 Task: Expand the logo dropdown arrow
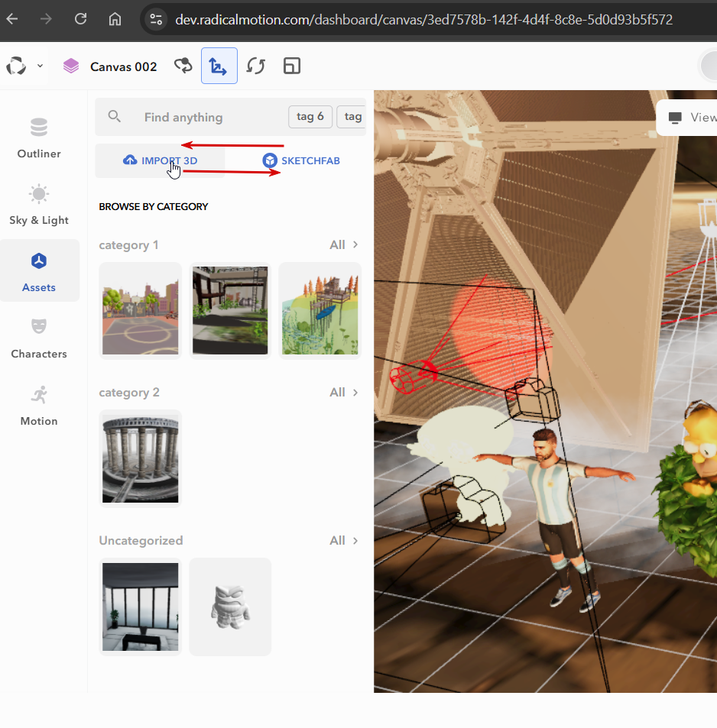(x=41, y=66)
